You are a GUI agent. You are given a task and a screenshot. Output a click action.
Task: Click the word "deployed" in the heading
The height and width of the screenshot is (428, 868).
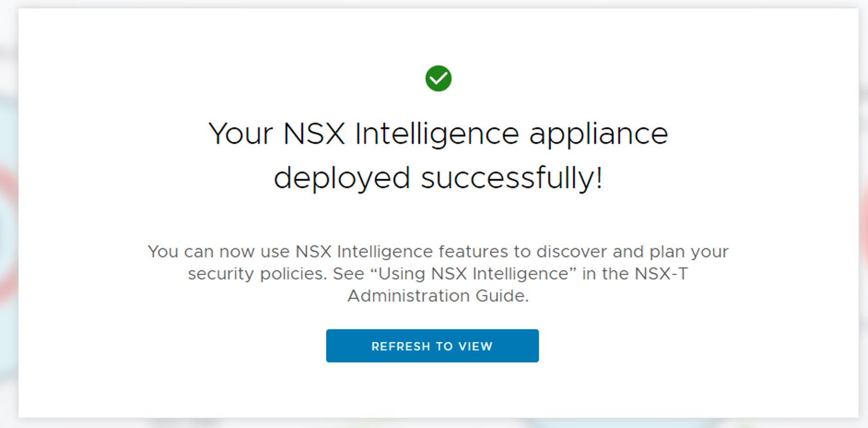coord(341,178)
